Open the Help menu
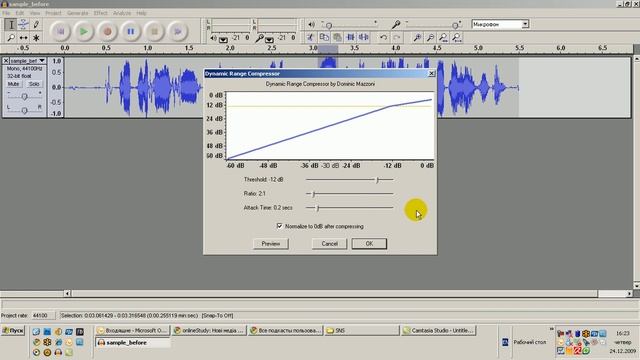 141,13
